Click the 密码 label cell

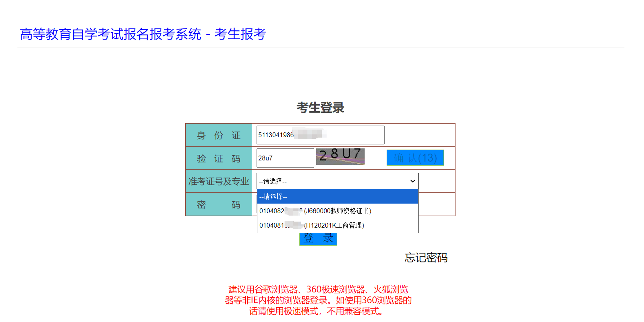(x=219, y=205)
